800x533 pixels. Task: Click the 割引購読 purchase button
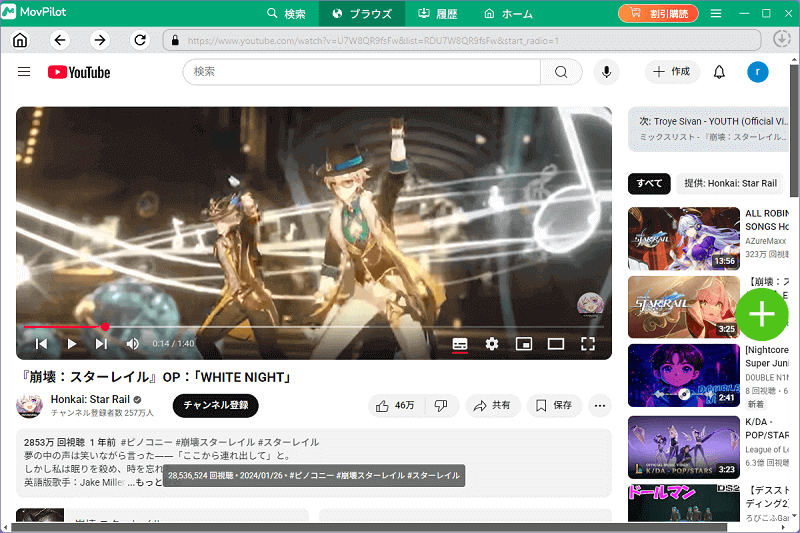pos(658,13)
